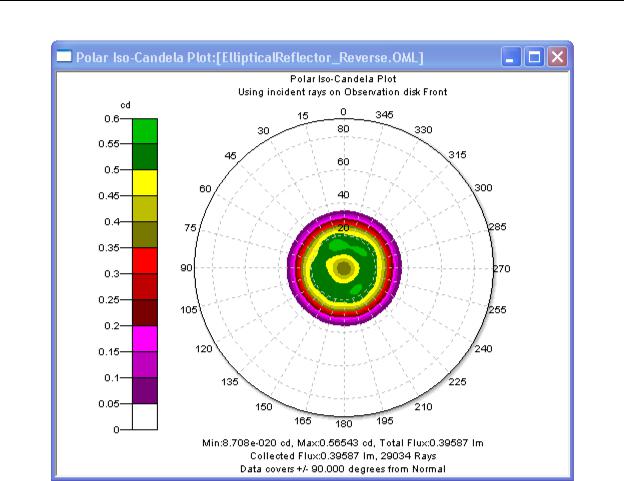Click the '60' radial ring label
The image size is (624, 481).
coord(343,162)
